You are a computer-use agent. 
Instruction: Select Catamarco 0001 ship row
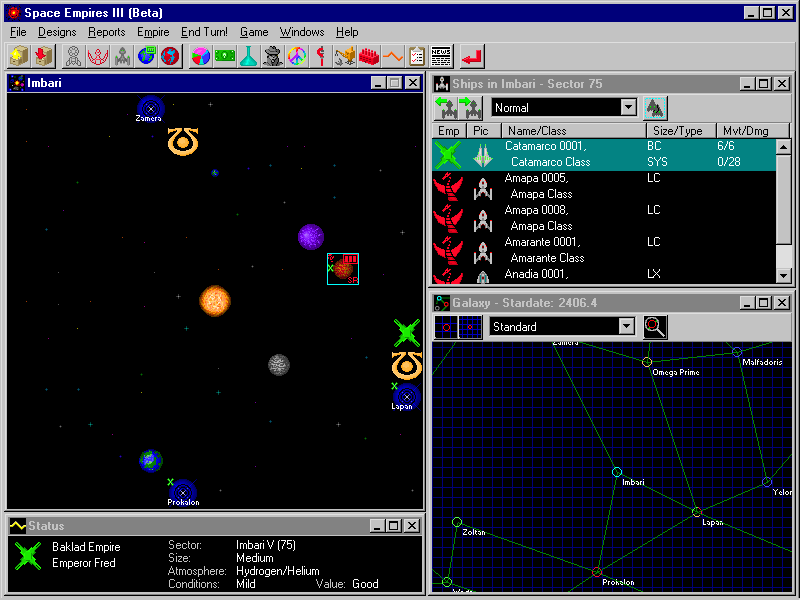[x=604, y=154]
